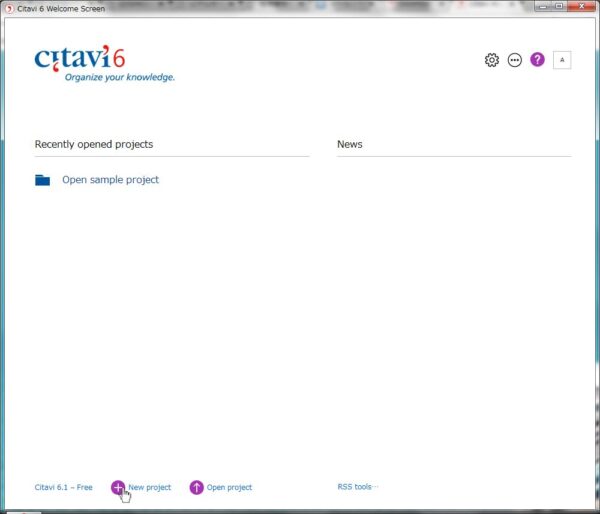Click the purple arrow Open project icon
This screenshot has width=600, height=514.
(x=197, y=488)
